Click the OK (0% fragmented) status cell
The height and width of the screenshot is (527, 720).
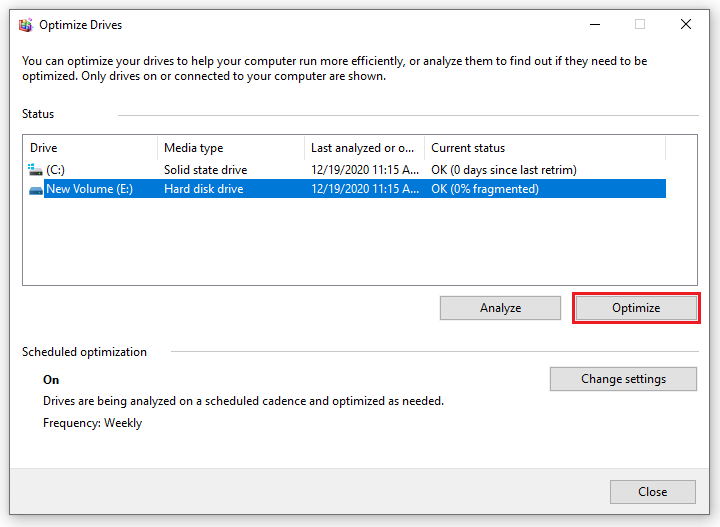pos(485,189)
